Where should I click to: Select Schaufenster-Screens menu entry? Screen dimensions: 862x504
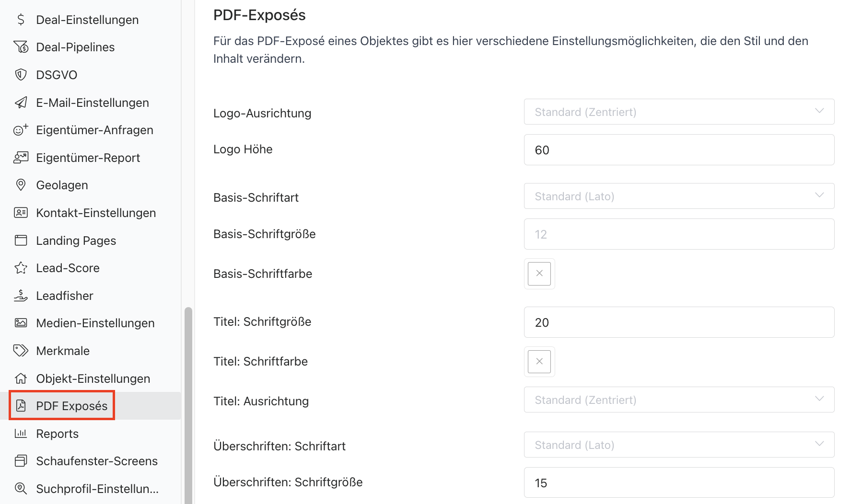(x=96, y=461)
